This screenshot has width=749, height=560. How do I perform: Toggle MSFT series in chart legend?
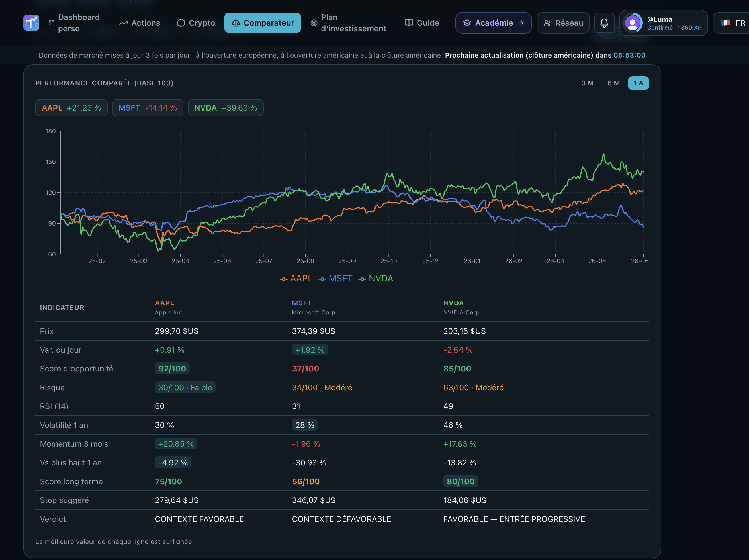click(x=335, y=278)
